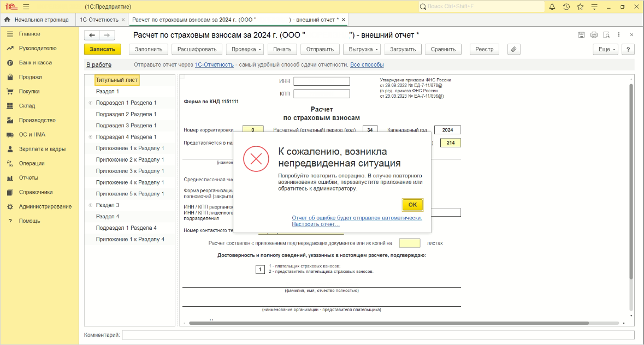Select Приложение 3 к Разделу 1
The width and height of the screenshot is (644, 345).
click(x=130, y=171)
